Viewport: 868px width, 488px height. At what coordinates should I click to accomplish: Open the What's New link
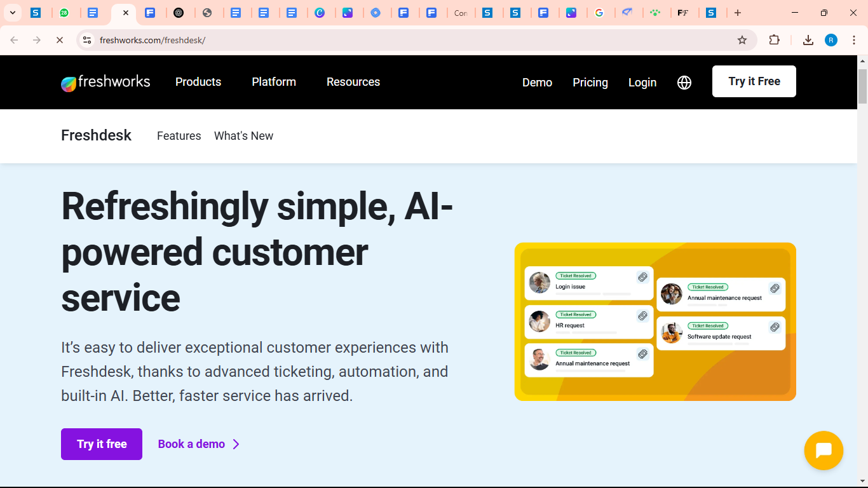[243, 136]
